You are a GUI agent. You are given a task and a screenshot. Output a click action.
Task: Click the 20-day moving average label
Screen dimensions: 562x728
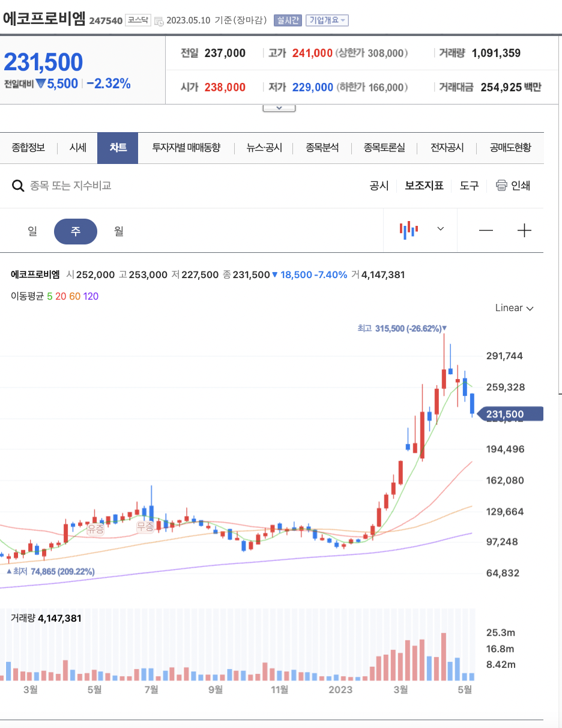click(61, 296)
